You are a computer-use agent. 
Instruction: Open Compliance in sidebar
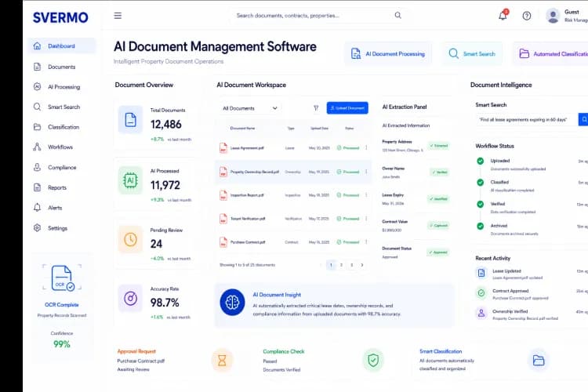coord(61,167)
